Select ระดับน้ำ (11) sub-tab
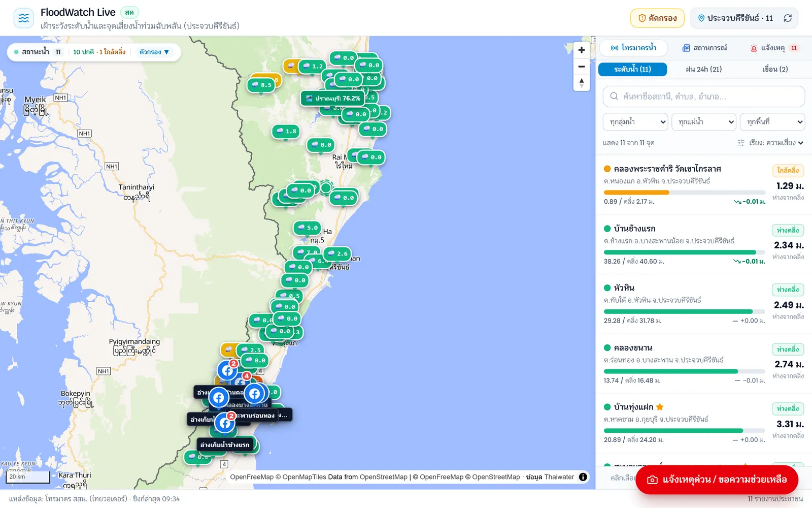812x508 pixels. click(632, 69)
